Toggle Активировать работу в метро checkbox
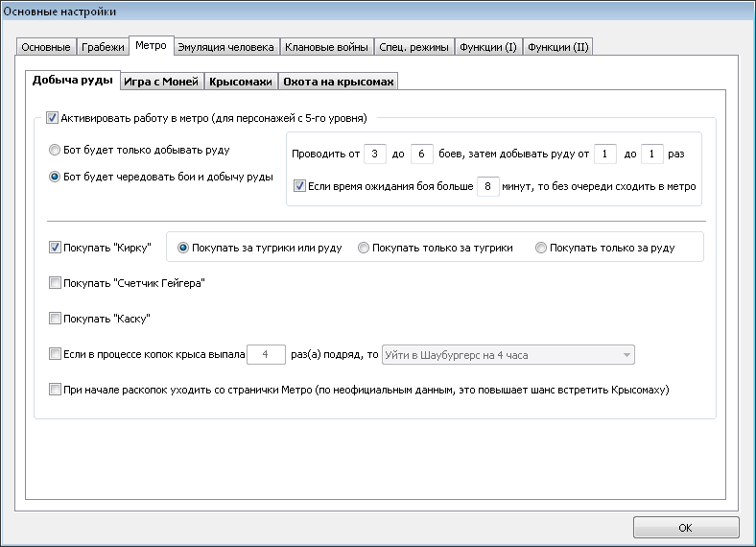756x547 pixels. 52,118
